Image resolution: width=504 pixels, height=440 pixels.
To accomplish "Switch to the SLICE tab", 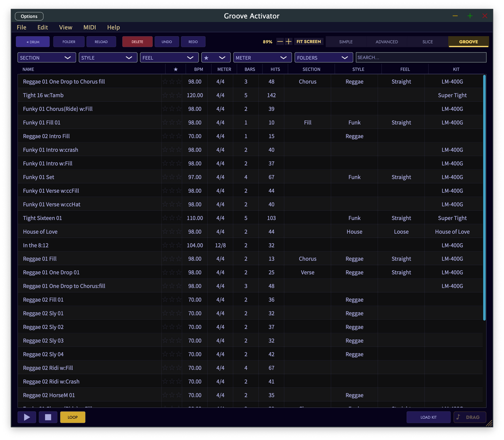I will coord(428,42).
